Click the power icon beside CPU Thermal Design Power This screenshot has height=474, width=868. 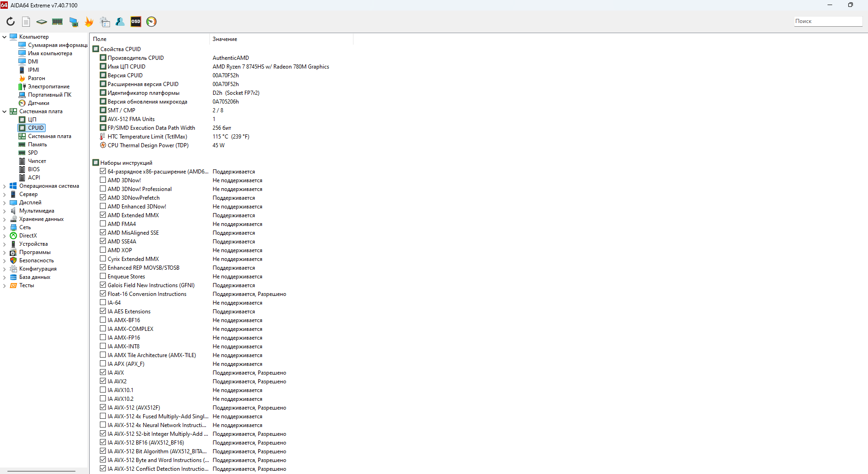pyautogui.click(x=103, y=145)
